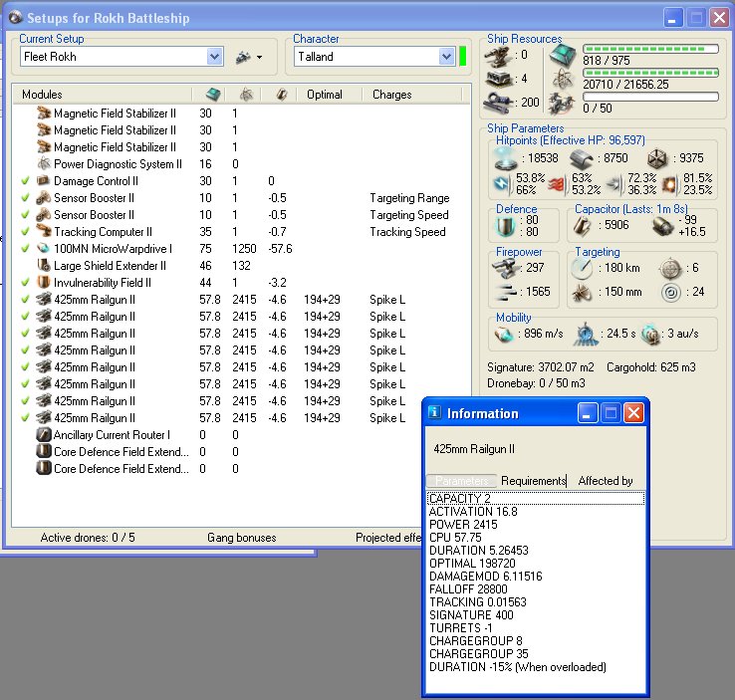Click the warp speed icon beside 3 au/s
Image resolution: width=735 pixels, height=700 pixels.
point(650,335)
